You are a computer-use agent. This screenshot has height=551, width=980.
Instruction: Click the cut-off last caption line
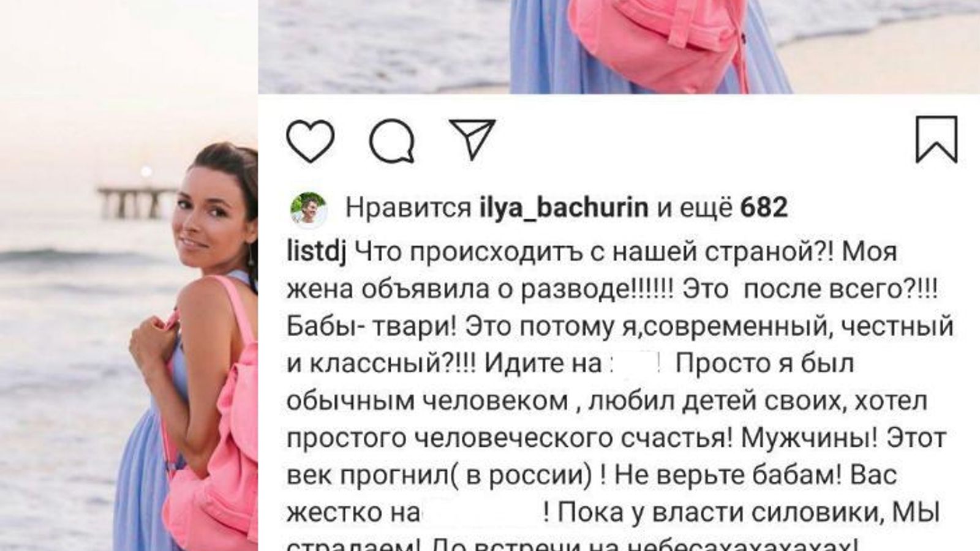(x=574, y=544)
